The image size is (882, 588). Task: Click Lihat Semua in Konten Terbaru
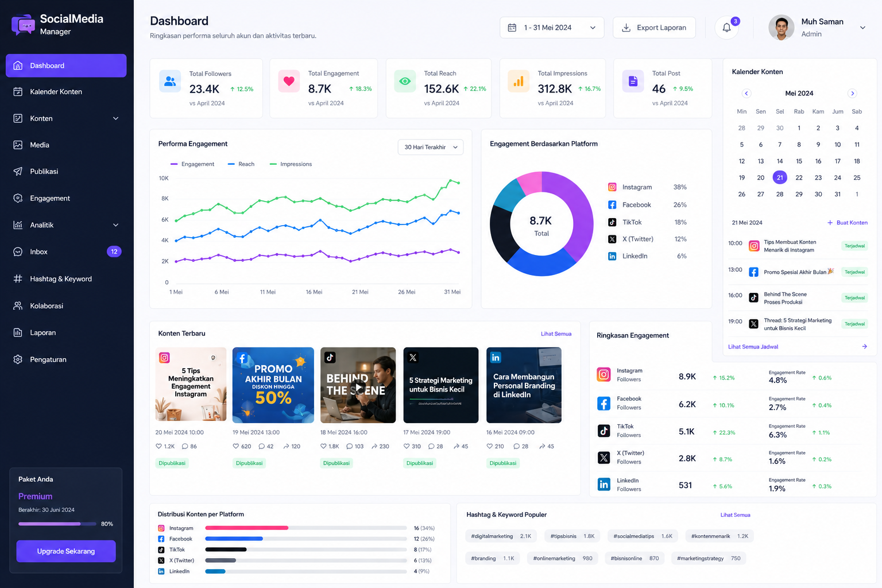pyautogui.click(x=556, y=334)
